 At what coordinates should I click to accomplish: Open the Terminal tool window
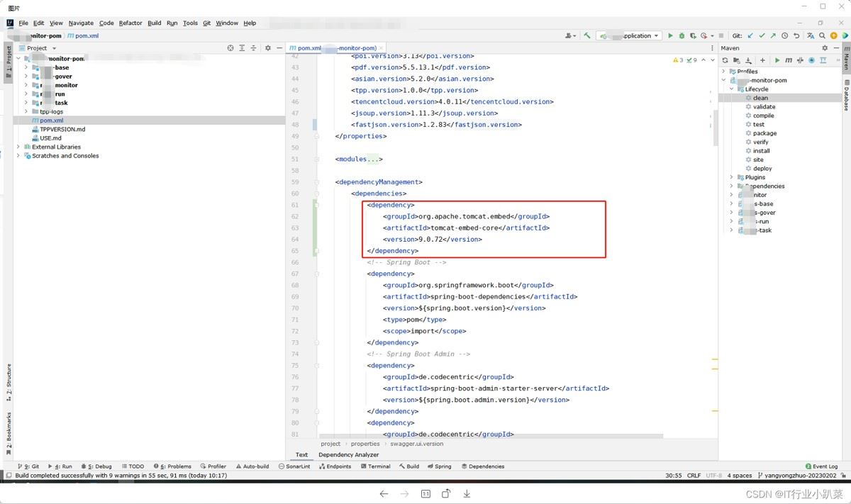coord(375,466)
